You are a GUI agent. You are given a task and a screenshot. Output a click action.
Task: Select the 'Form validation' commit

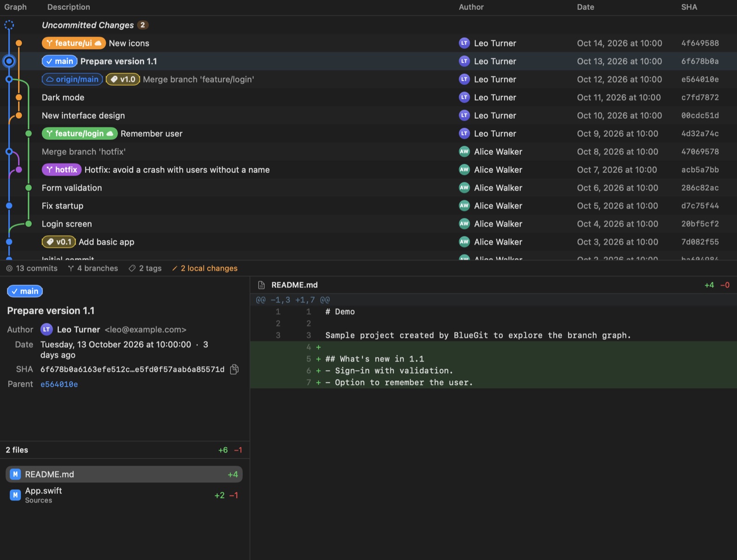tap(368, 188)
